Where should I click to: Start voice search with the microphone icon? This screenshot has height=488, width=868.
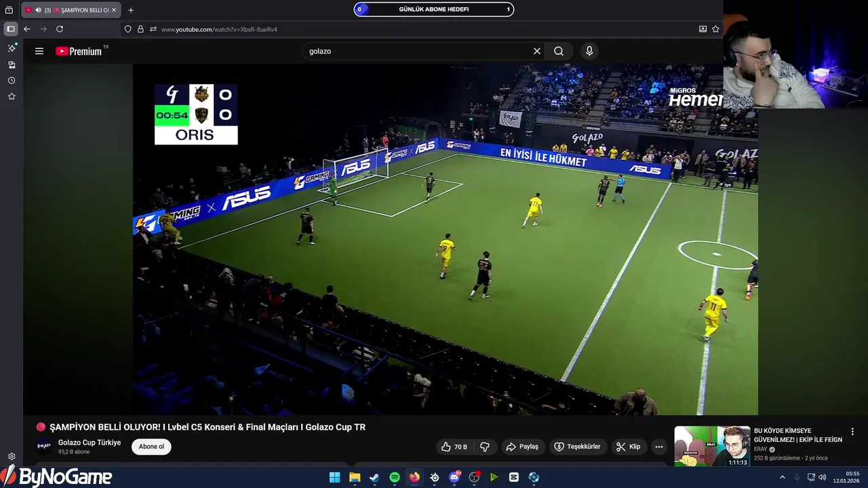589,51
